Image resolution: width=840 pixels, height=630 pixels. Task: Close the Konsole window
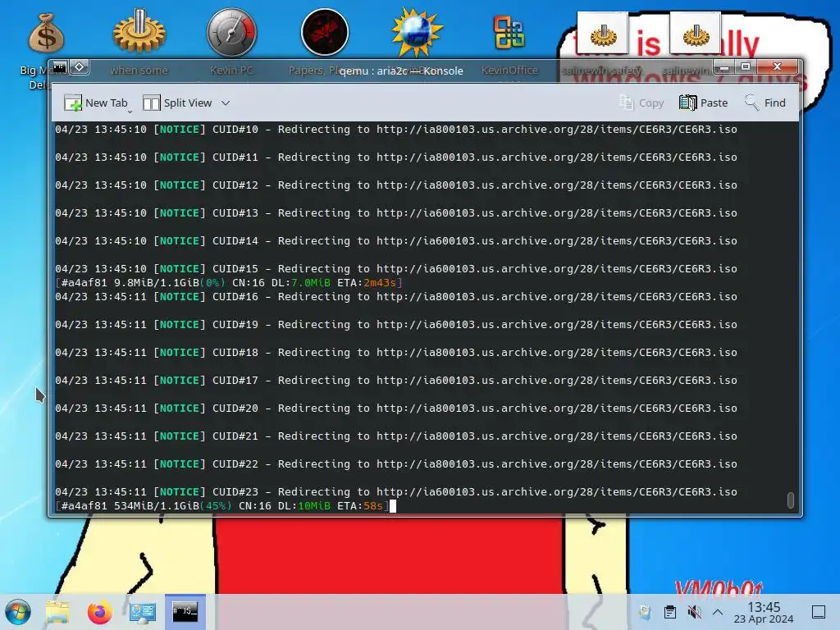pyautogui.click(x=777, y=67)
